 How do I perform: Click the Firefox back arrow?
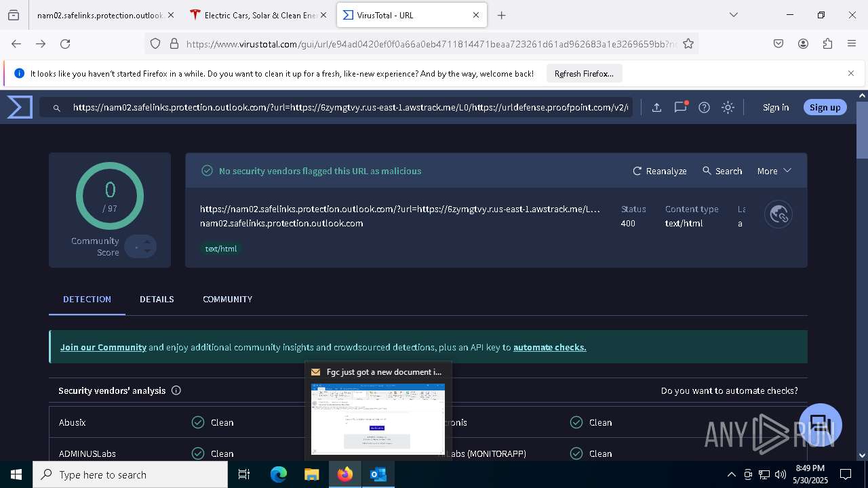16,43
